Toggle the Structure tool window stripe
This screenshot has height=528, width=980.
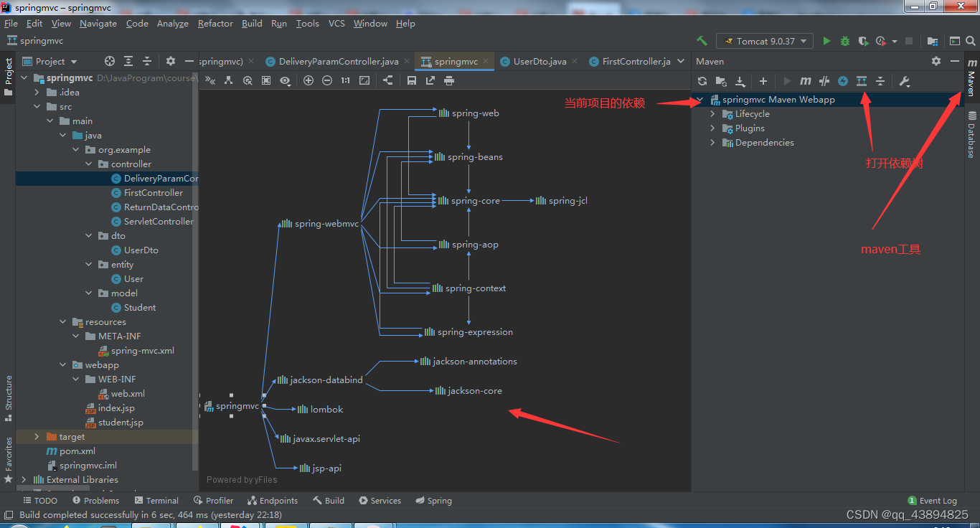click(x=8, y=397)
